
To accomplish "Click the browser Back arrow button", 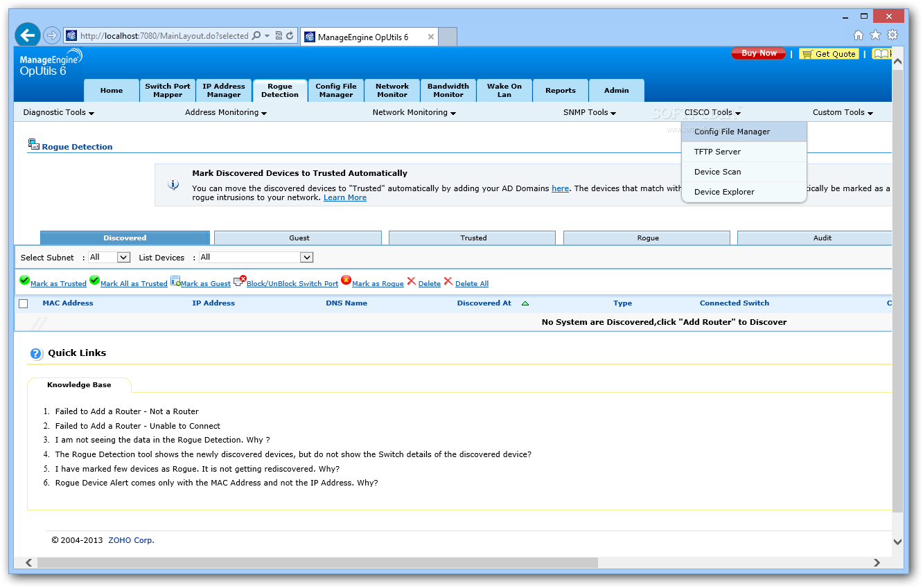I will click(28, 35).
